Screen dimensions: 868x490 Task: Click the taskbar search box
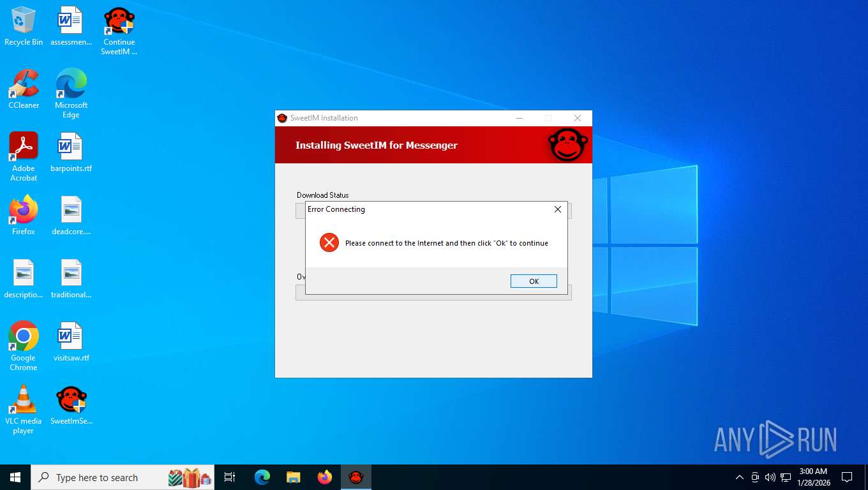(x=123, y=477)
